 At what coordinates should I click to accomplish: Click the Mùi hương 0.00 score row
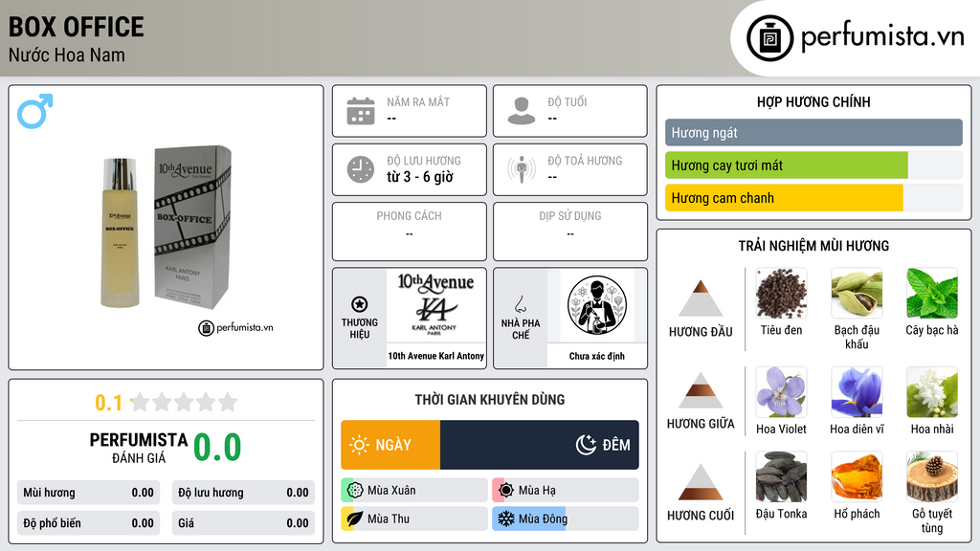point(88,493)
